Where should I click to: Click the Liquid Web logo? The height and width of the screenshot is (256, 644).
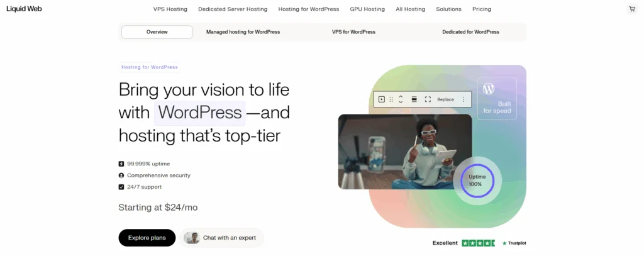pyautogui.click(x=24, y=9)
